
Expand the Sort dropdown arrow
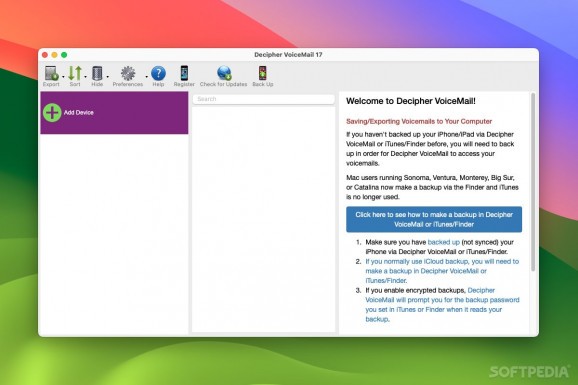click(x=86, y=77)
